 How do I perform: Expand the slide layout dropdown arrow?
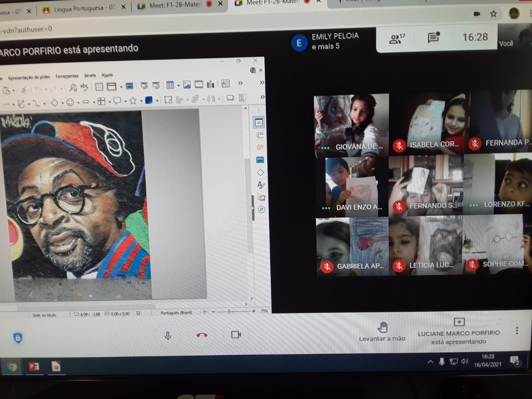coord(121,86)
